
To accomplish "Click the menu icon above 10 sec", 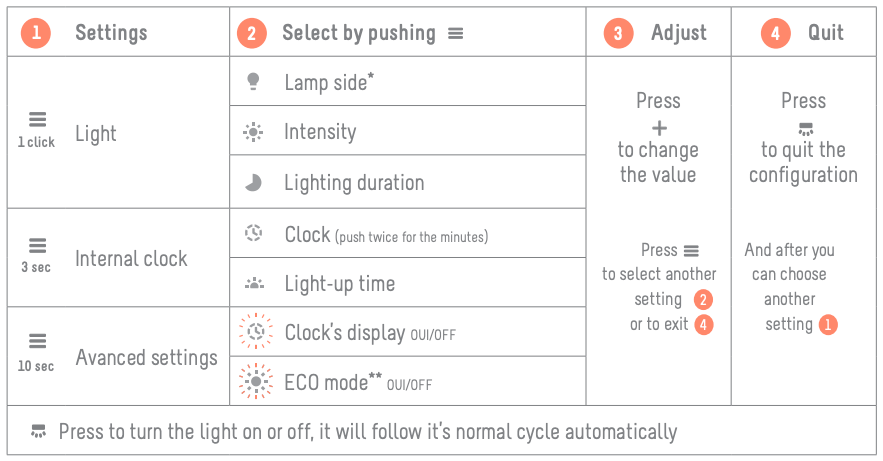I will coord(38,341).
